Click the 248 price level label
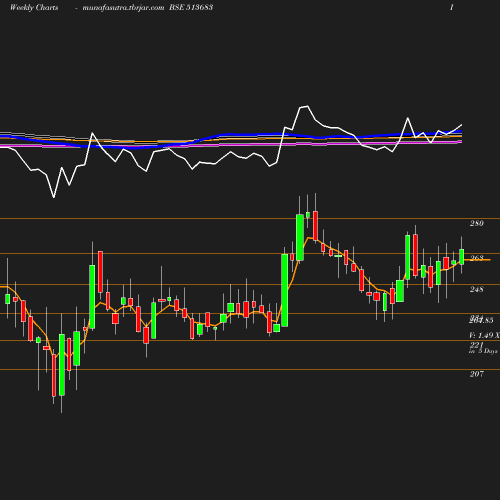Image resolution: width=500 pixels, height=500 pixels. (x=477, y=289)
